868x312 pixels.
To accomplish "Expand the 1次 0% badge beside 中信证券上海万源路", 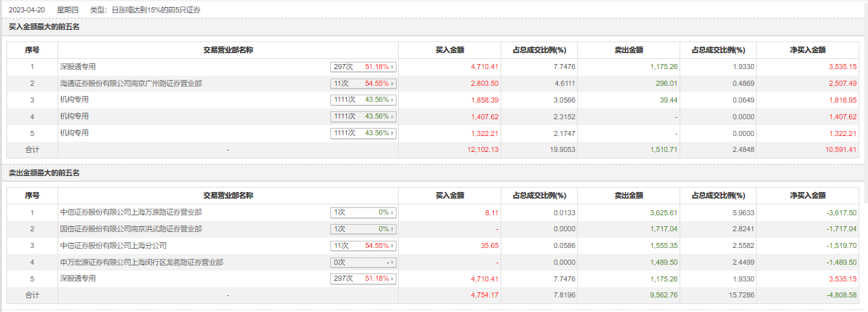I will coord(364,212).
